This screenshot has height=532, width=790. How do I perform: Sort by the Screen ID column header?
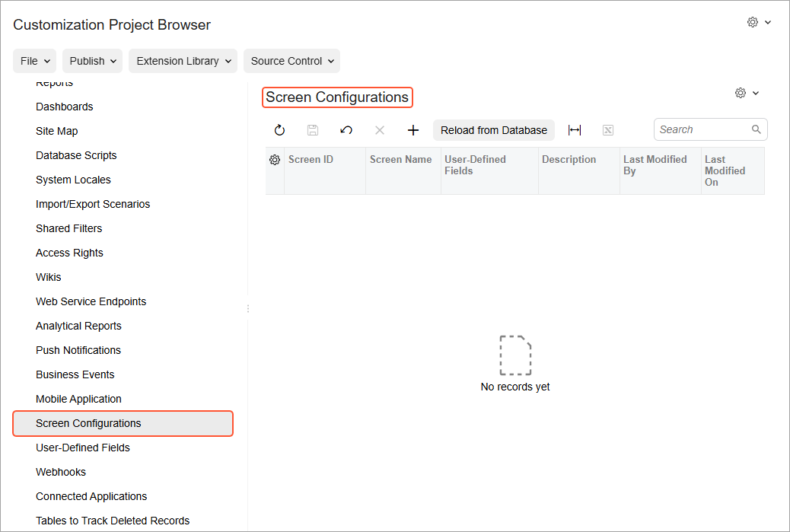[311, 160]
